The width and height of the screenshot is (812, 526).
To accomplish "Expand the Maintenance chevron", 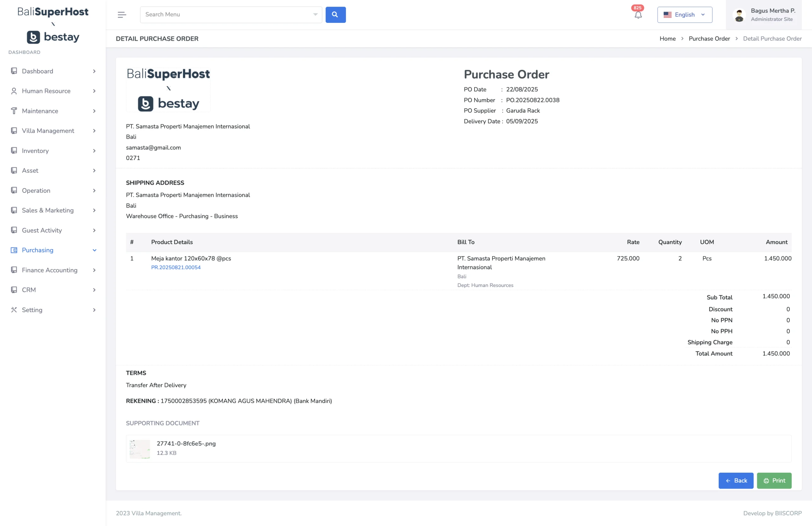I will pos(94,111).
